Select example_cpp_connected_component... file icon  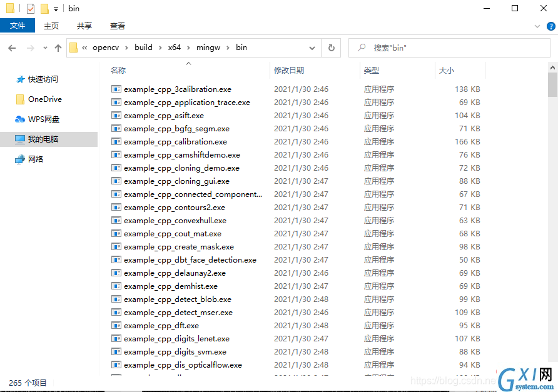[x=116, y=194]
